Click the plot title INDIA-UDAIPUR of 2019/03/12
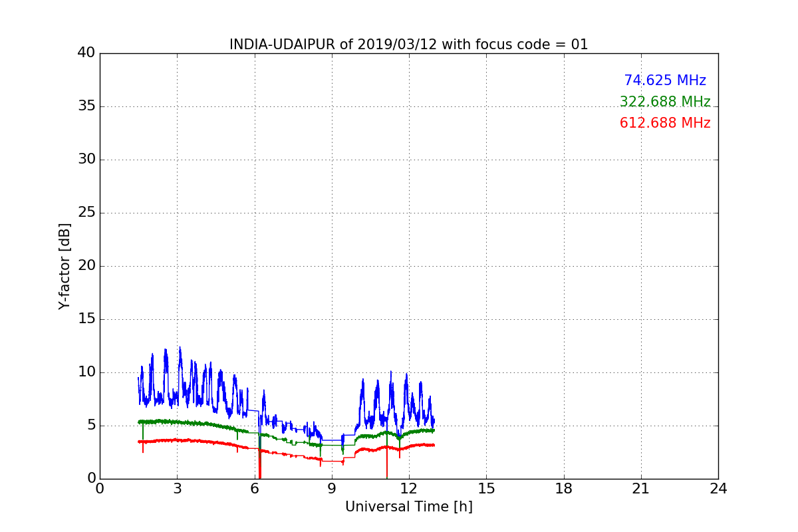Screen dimensions: 798x532 click(408, 45)
